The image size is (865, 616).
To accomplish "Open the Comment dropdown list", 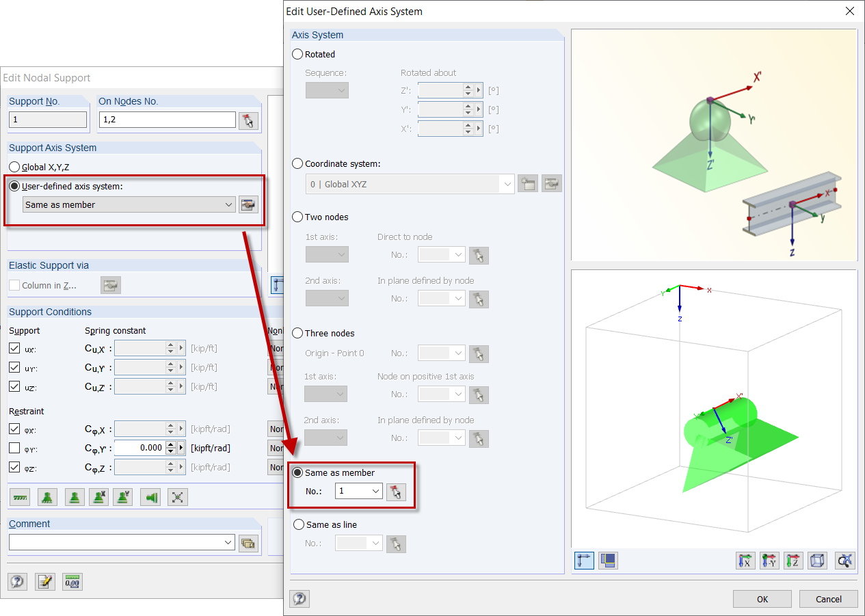I will tap(228, 542).
